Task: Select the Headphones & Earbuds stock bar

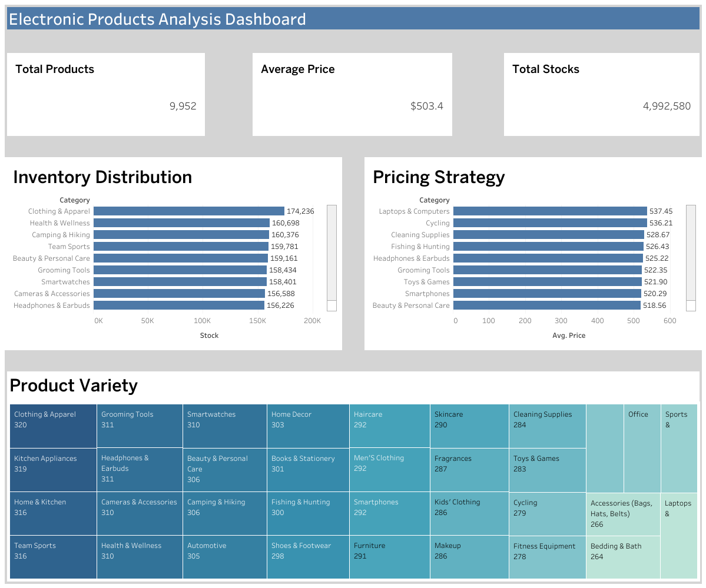Action: point(179,305)
